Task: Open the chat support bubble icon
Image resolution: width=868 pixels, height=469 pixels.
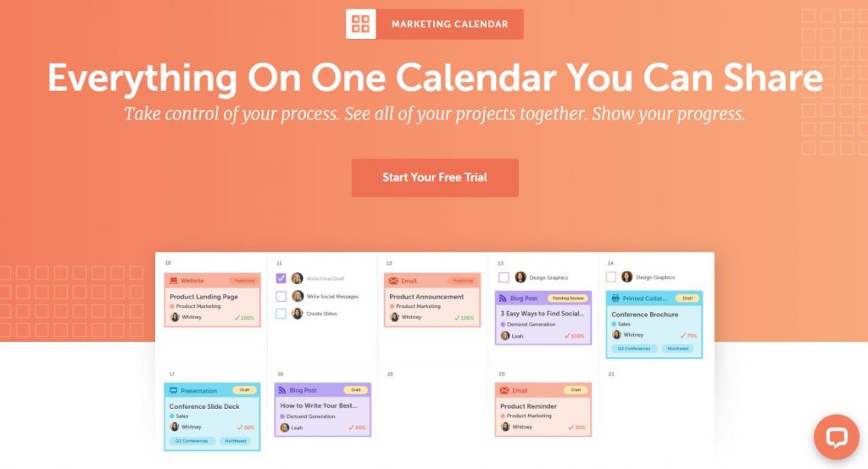Action: (x=837, y=437)
